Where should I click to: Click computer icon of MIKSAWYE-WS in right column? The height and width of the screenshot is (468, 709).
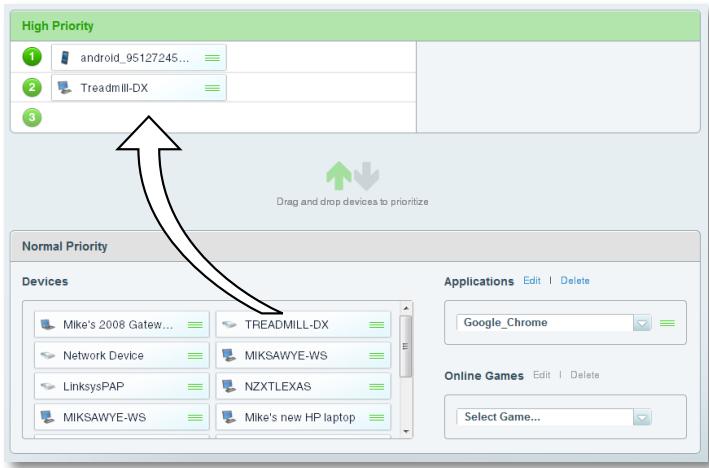(x=229, y=355)
